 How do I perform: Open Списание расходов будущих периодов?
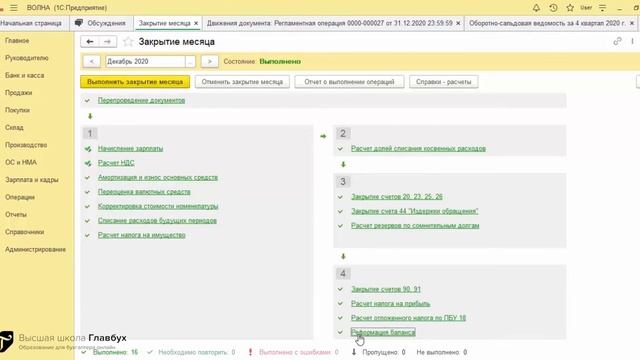tap(157, 221)
